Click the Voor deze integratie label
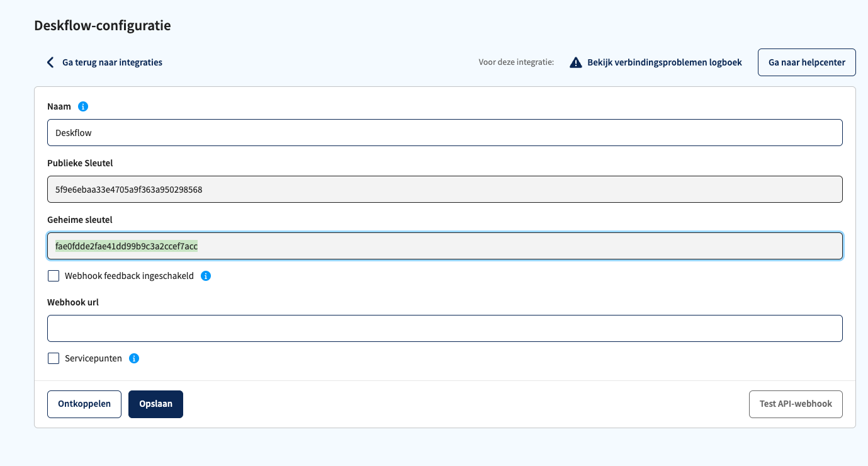The image size is (868, 466). [x=516, y=62]
